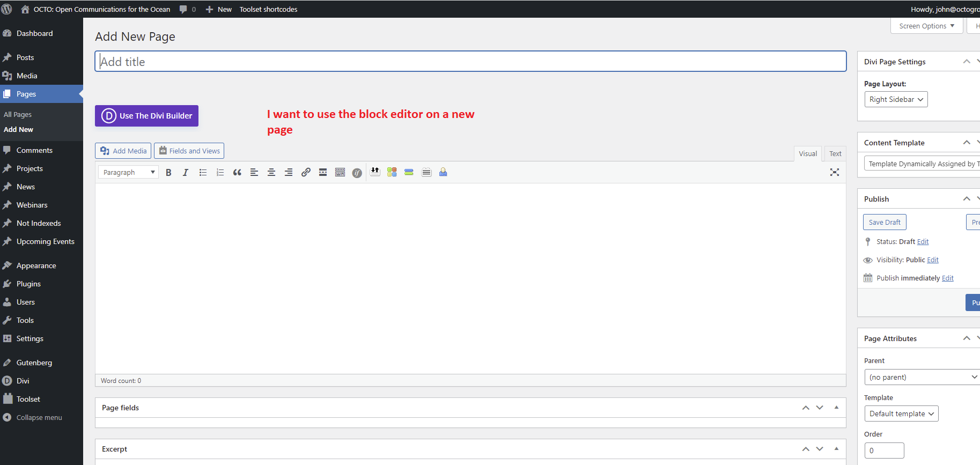Image resolution: width=980 pixels, height=465 pixels.
Task: Click the download-arrow toolbar icon
Action: (x=375, y=172)
